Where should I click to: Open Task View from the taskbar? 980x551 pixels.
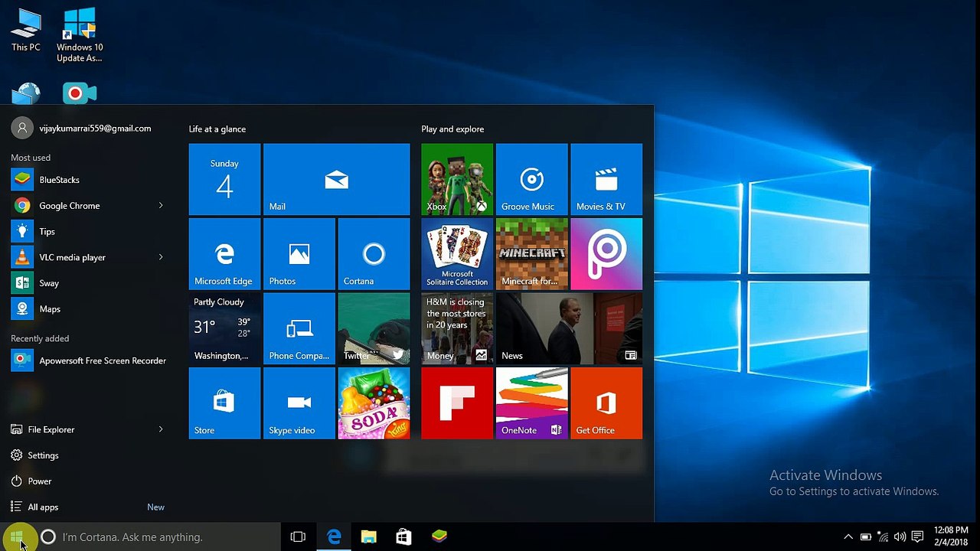pyautogui.click(x=298, y=537)
